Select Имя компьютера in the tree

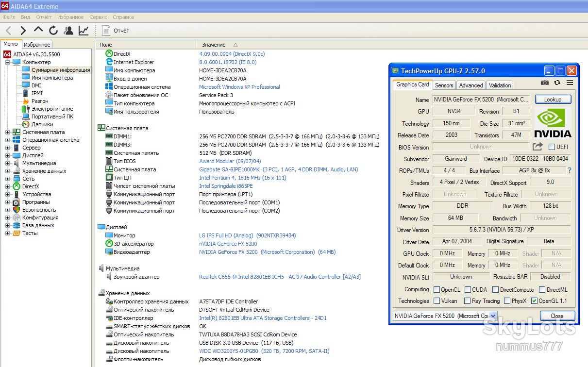(52, 78)
